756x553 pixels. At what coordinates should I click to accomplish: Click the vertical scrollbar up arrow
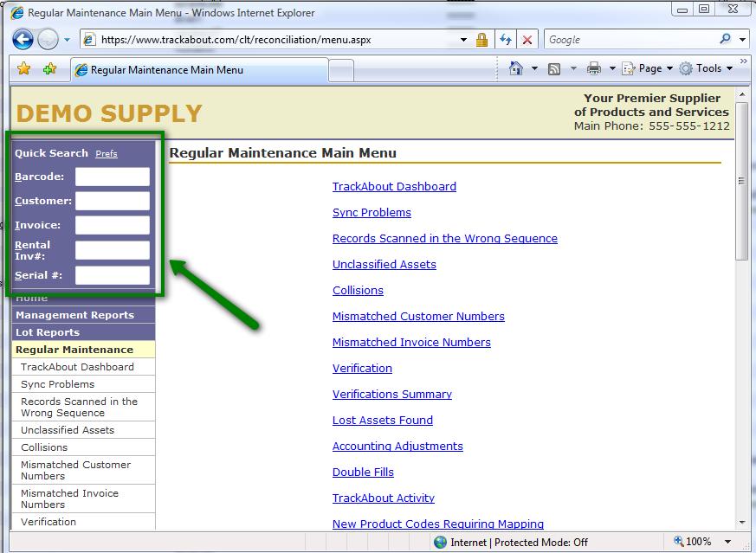point(742,94)
